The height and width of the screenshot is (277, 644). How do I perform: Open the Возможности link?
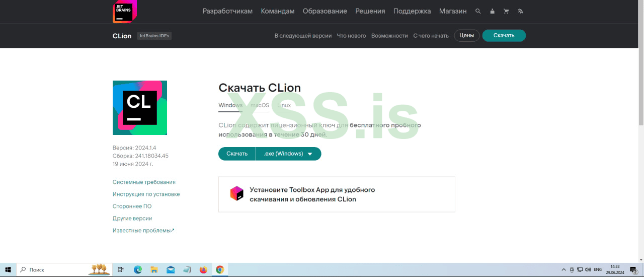click(389, 36)
